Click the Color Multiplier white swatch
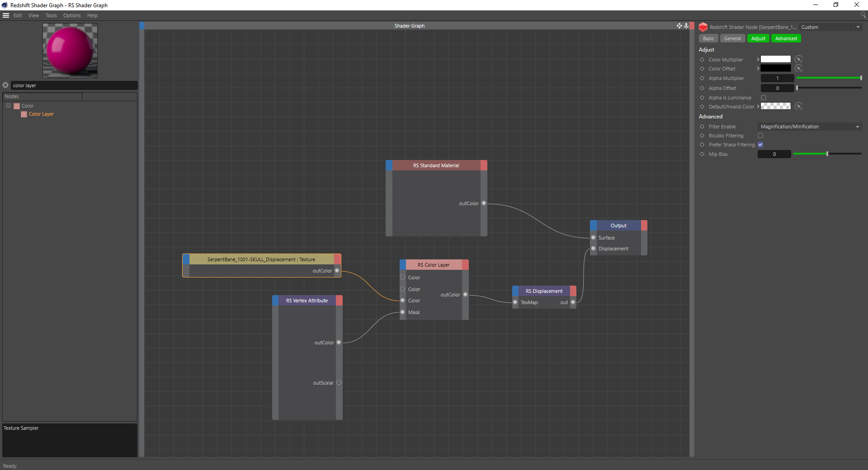 (x=775, y=59)
